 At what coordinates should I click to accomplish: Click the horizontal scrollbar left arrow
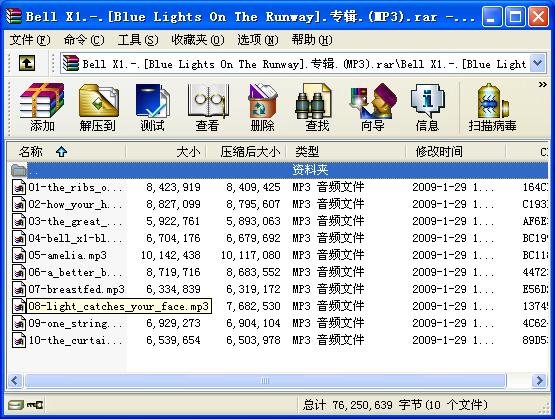(15, 381)
